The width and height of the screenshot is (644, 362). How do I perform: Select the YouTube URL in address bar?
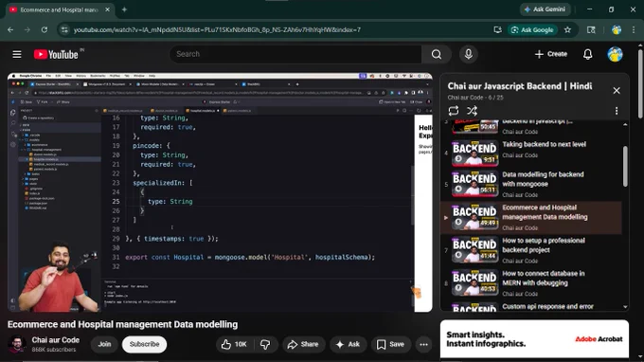click(x=217, y=29)
